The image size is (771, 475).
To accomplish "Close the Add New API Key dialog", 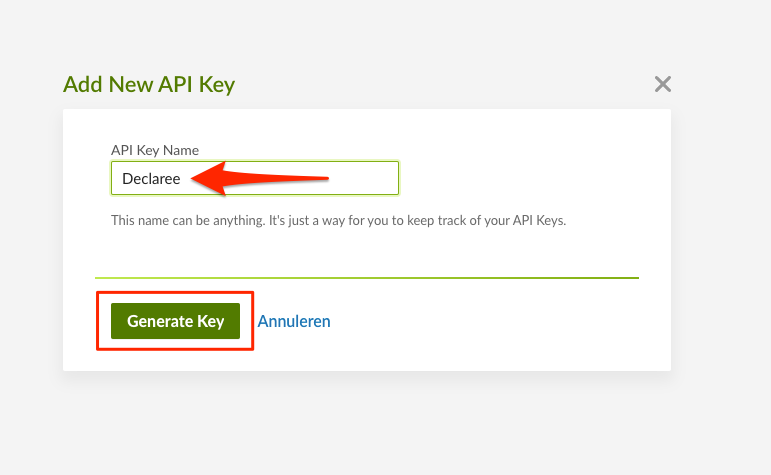I will (x=662, y=84).
